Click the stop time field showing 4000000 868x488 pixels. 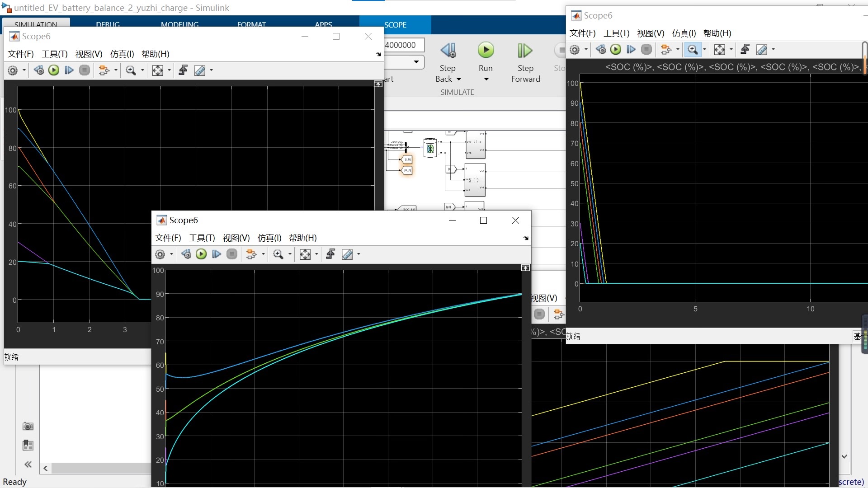click(x=404, y=45)
